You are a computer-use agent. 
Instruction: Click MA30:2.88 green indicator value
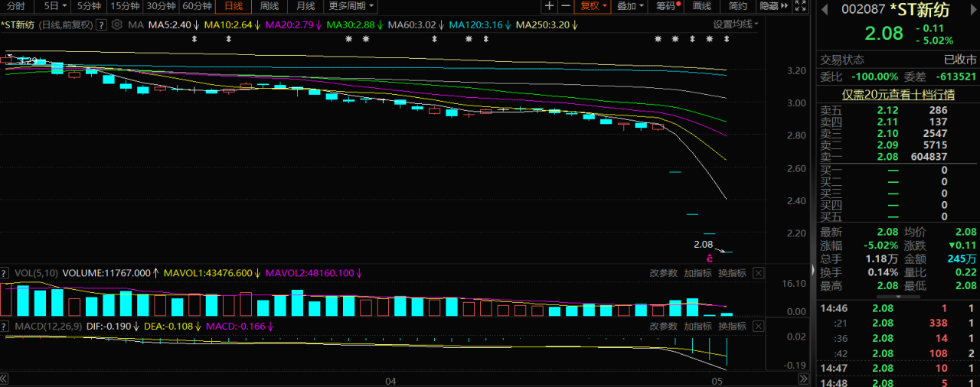tap(355, 24)
